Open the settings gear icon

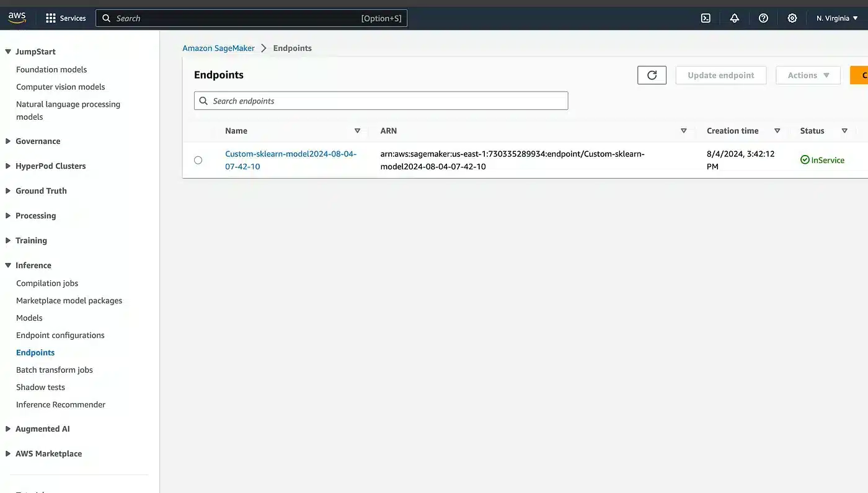[792, 18]
